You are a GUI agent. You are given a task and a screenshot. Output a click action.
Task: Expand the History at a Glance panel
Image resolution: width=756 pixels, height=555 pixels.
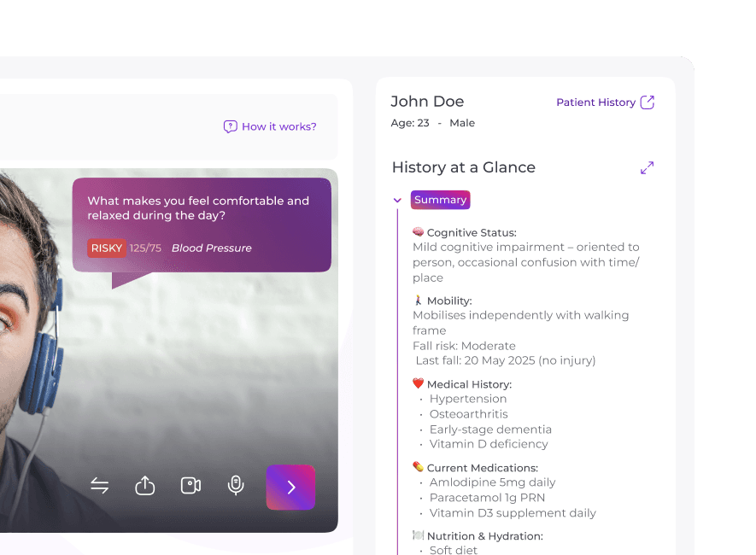point(647,167)
